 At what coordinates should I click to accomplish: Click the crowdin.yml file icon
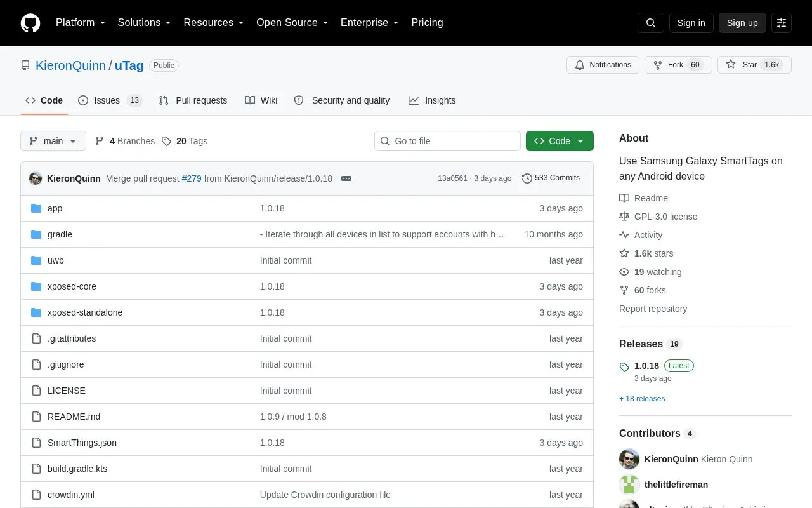[36, 495]
